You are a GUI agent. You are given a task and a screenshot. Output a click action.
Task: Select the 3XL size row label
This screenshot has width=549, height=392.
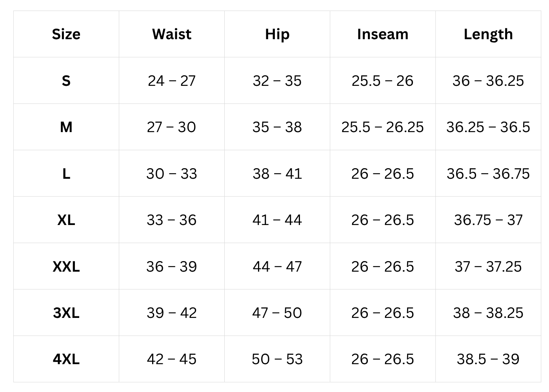[66, 313]
